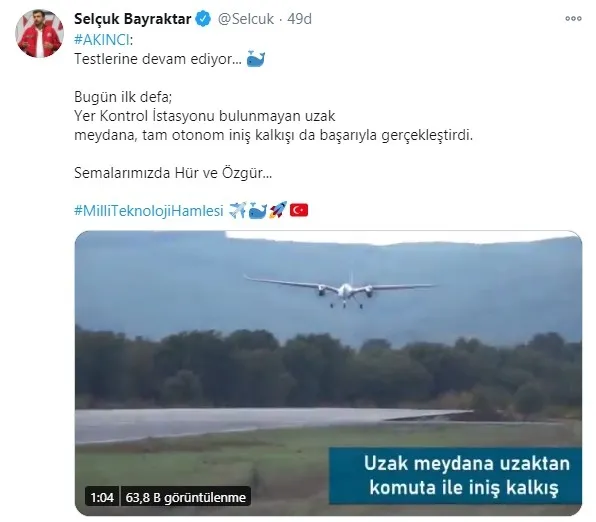Click the rocket emoji in the tweet
This screenshot has height=522, width=596.
click(278, 210)
